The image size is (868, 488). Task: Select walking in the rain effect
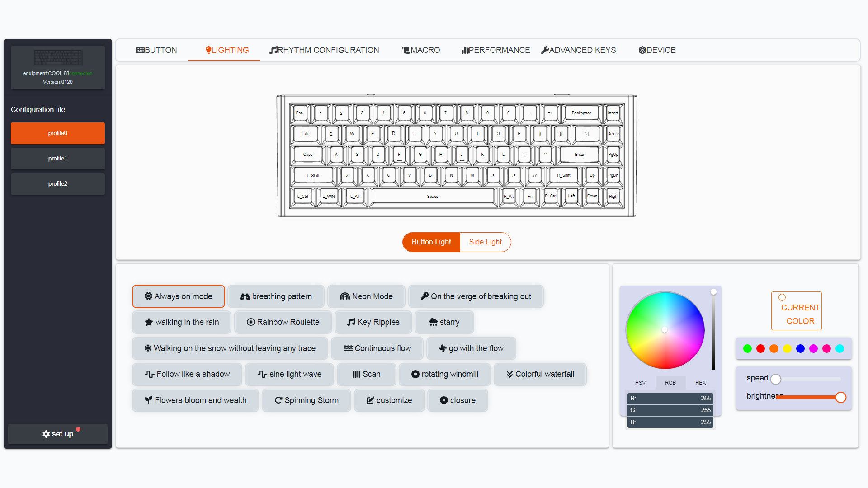point(182,322)
